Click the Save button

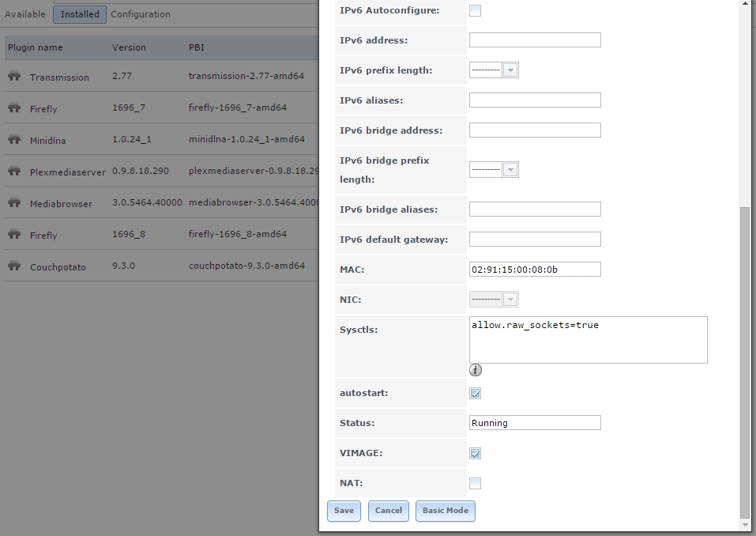(344, 511)
